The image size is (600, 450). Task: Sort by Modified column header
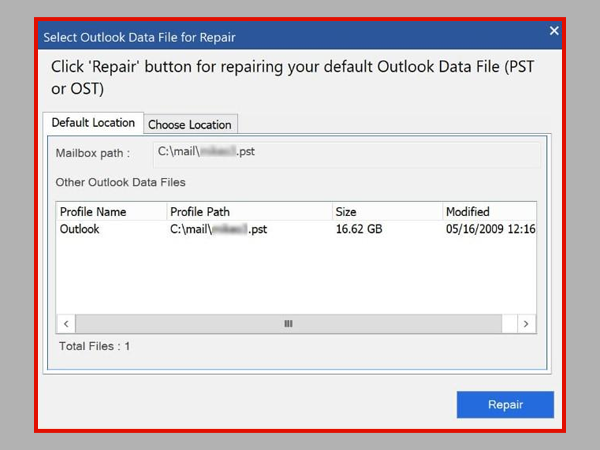coord(489,211)
